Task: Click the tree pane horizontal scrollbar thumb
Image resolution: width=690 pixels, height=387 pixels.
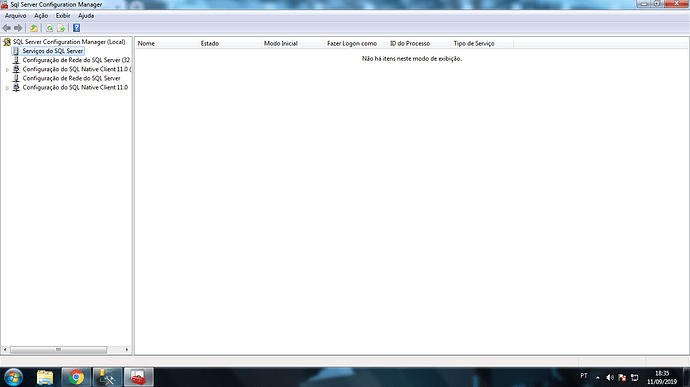Action: pos(59,350)
